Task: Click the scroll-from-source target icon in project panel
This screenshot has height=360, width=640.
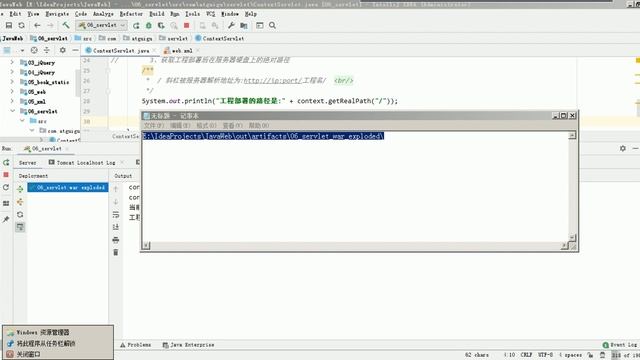Action: pyautogui.click(x=34, y=50)
